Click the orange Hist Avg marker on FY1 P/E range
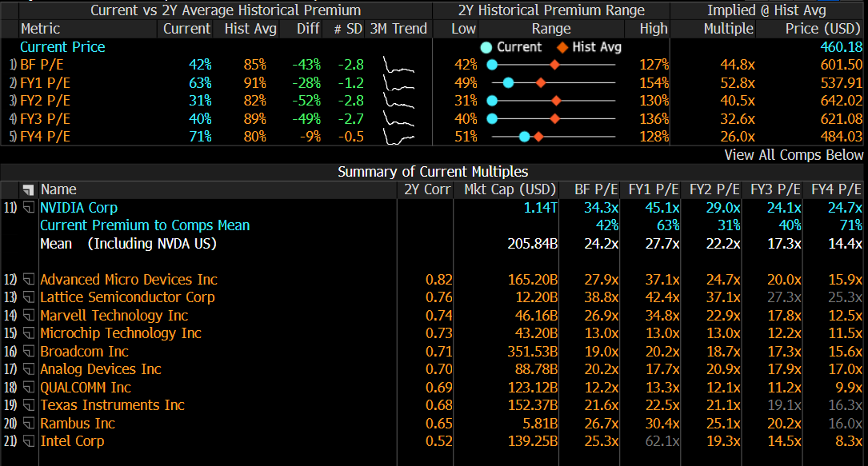 click(x=541, y=83)
